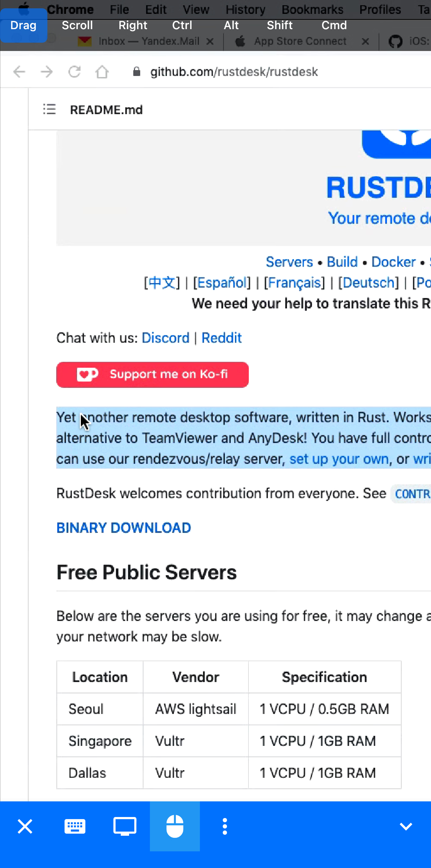Click the github.com address bar

(x=234, y=72)
